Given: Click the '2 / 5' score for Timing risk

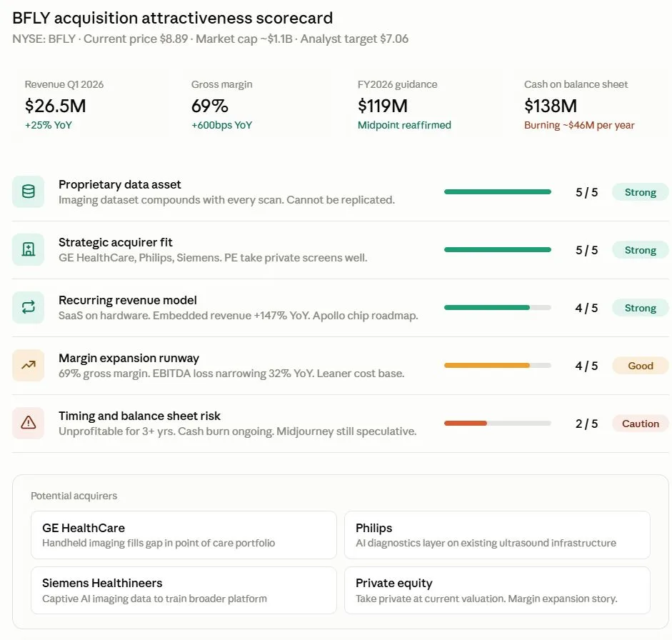Looking at the screenshot, I should click(586, 424).
